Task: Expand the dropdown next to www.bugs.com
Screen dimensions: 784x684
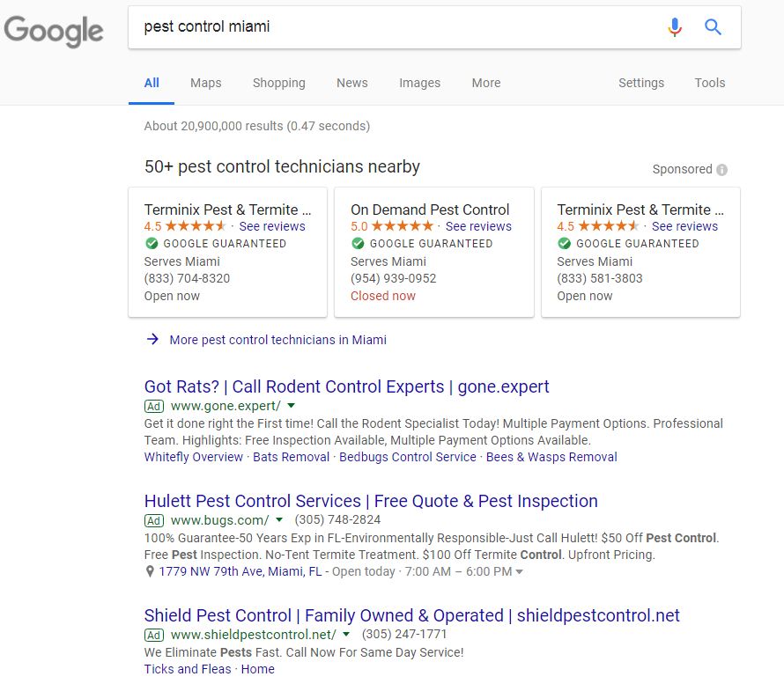Action: pyautogui.click(x=279, y=520)
